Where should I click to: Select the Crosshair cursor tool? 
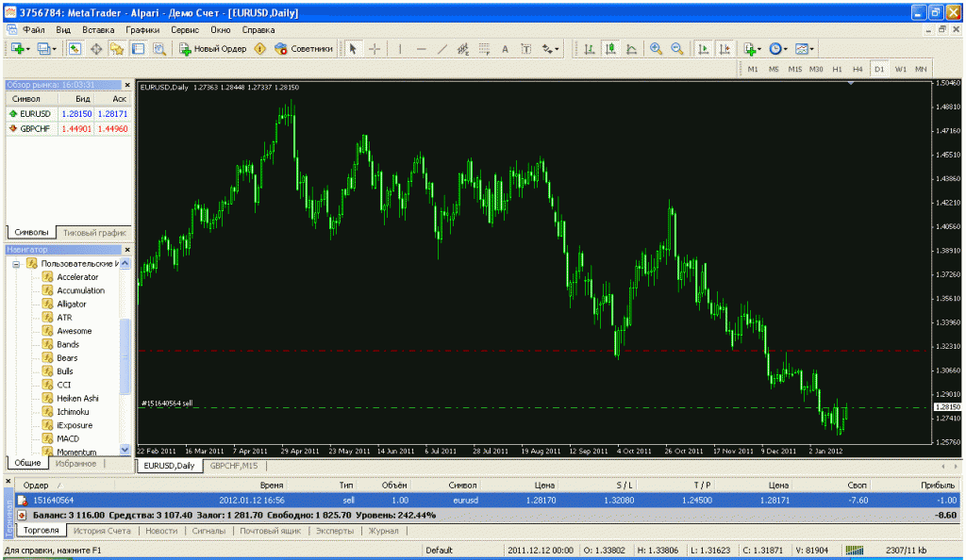pos(375,48)
